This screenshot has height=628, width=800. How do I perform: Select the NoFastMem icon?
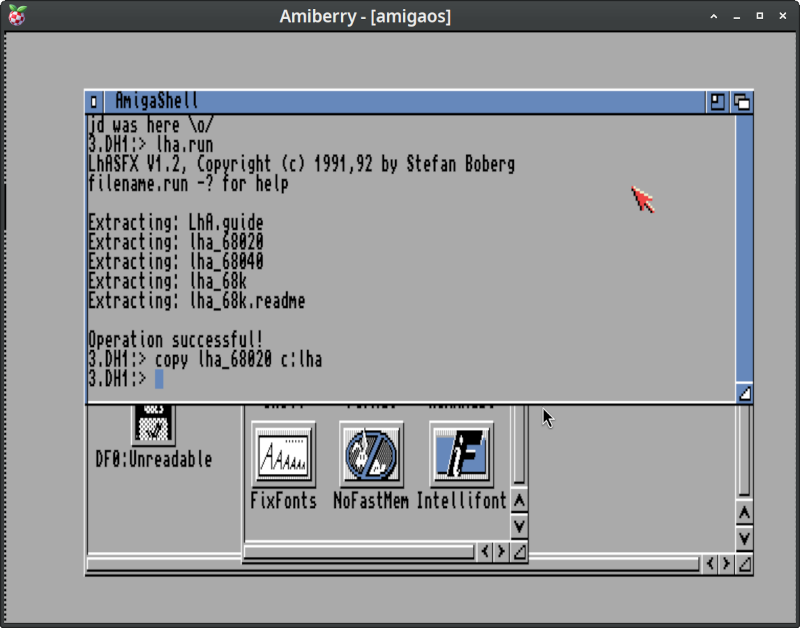point(371,454)
